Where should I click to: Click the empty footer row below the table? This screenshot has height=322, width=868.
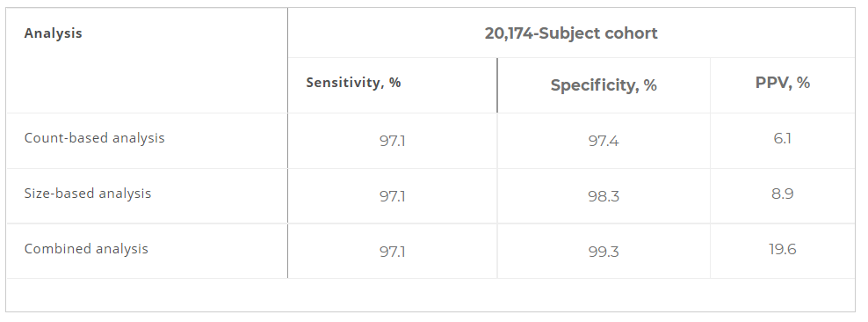click(430, 295)
